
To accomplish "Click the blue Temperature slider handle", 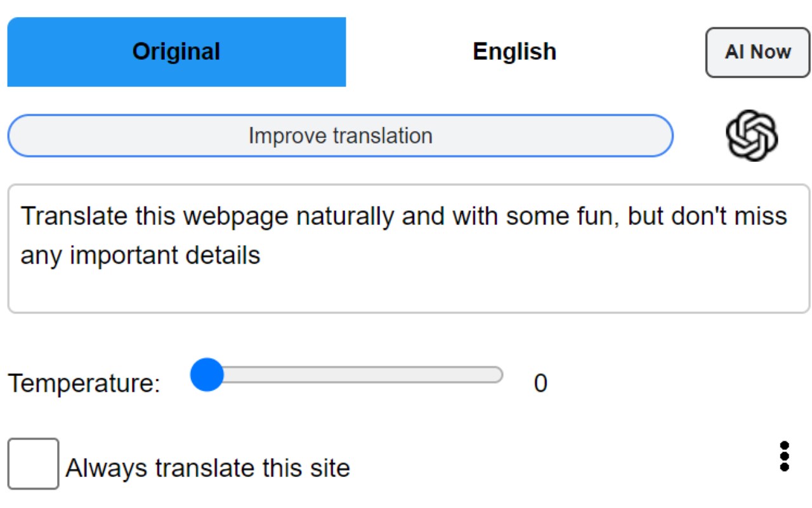I will (x=207, y=375).
